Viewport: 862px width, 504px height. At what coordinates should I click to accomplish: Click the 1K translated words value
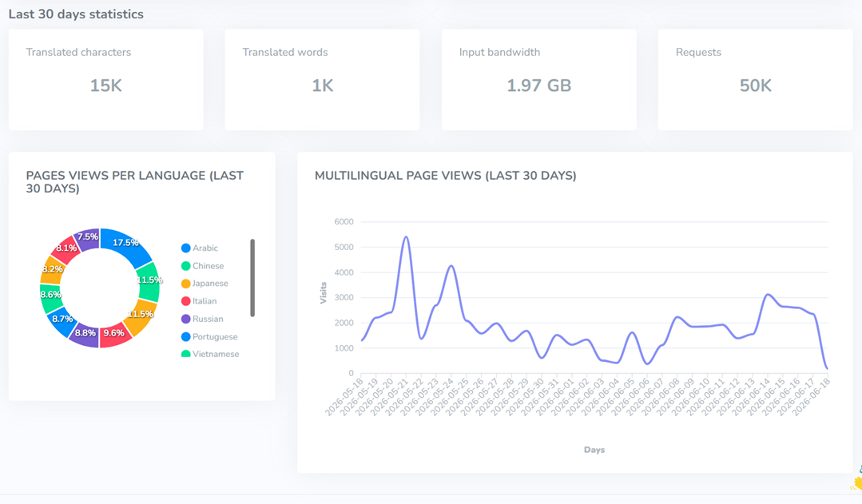[323, 85]
